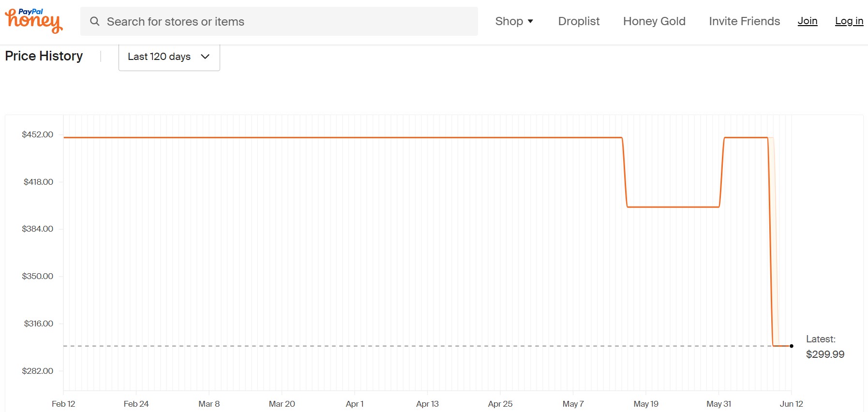This screenshot has width=868, height=412.
Task: Open the Shop dropdown menu
Action: (514, 21)
